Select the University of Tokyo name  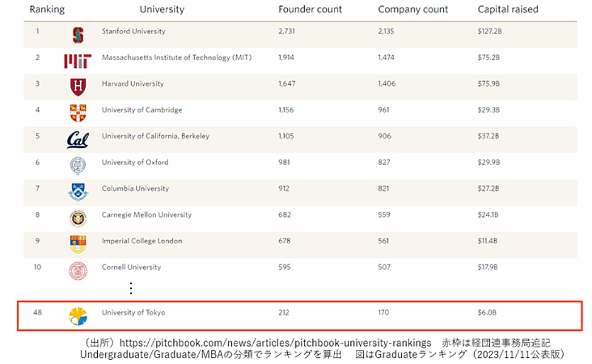pyautogui.click(x=133, y=312)
